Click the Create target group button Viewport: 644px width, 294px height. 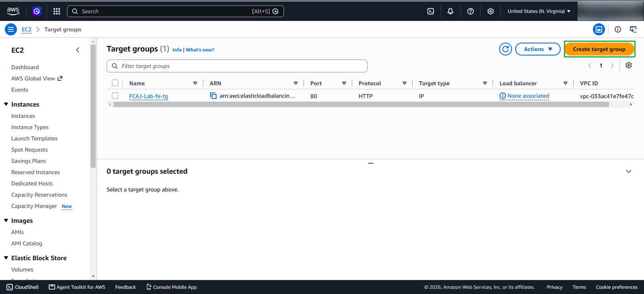point(599,49)
